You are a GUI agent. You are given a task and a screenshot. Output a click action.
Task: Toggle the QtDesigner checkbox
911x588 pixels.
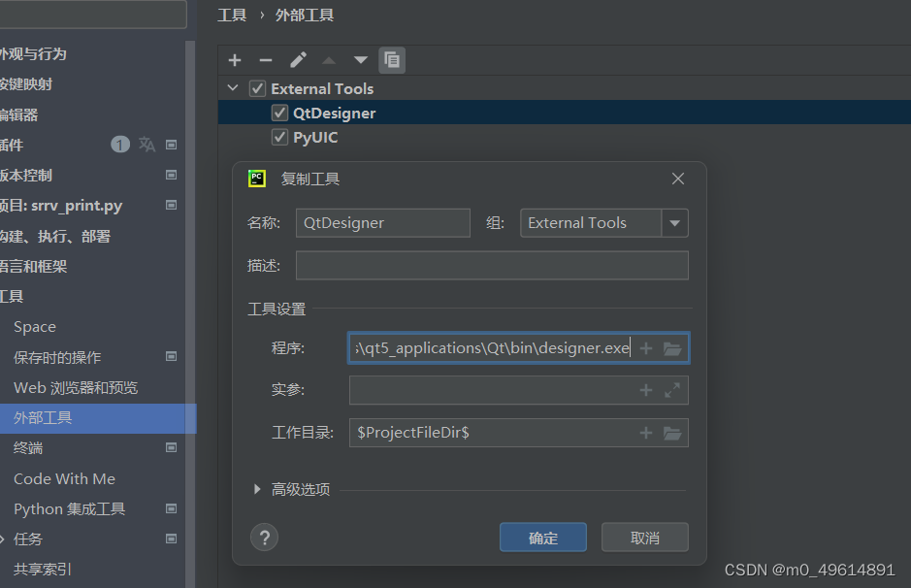[x=279, y=113]
